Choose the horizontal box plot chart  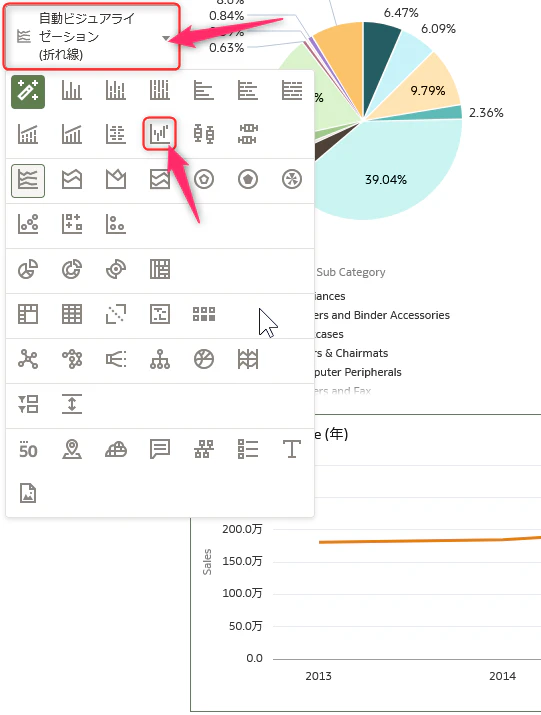(x=248, y=134)
